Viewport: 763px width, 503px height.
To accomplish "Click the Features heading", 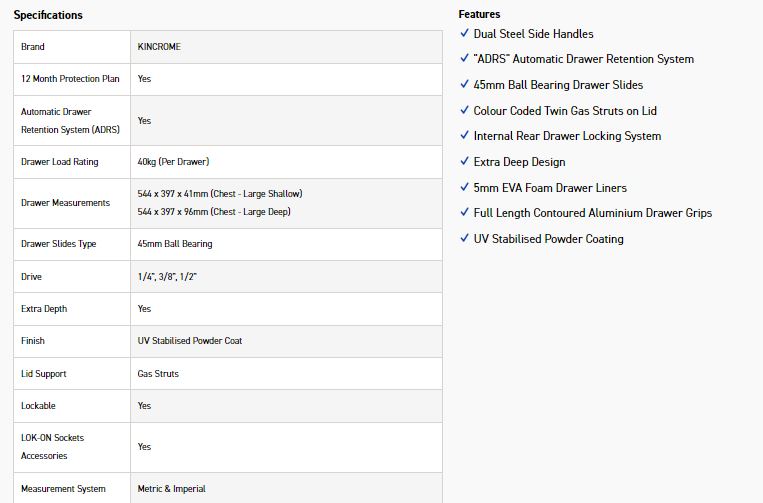I will point(479,14).
